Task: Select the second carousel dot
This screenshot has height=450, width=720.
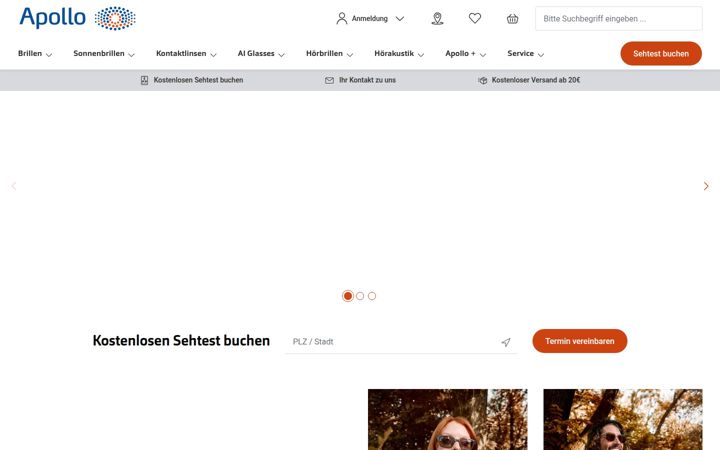Action: (x=360, y=296)
